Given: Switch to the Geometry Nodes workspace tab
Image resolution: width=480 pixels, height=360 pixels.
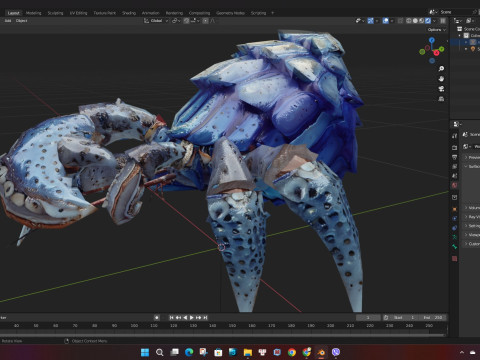Looking at the screenshot, I should click(230, 13).
